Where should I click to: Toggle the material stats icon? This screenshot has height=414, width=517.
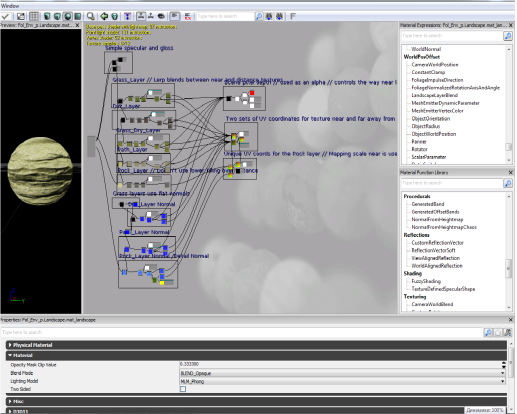point(174,16)
